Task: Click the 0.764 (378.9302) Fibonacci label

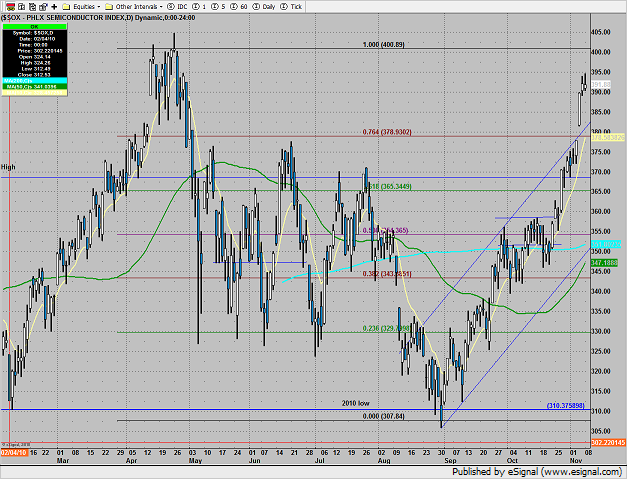Action: click(x=387, y=132)
